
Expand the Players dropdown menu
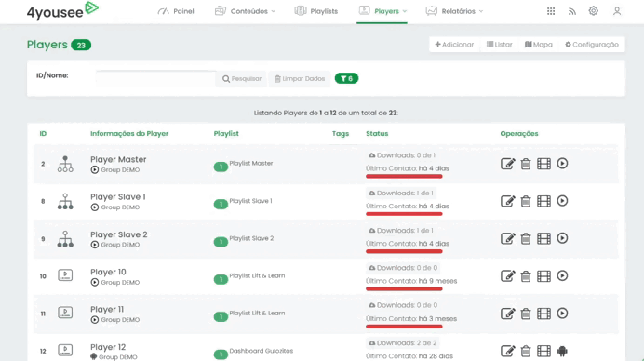click(382, 11)
